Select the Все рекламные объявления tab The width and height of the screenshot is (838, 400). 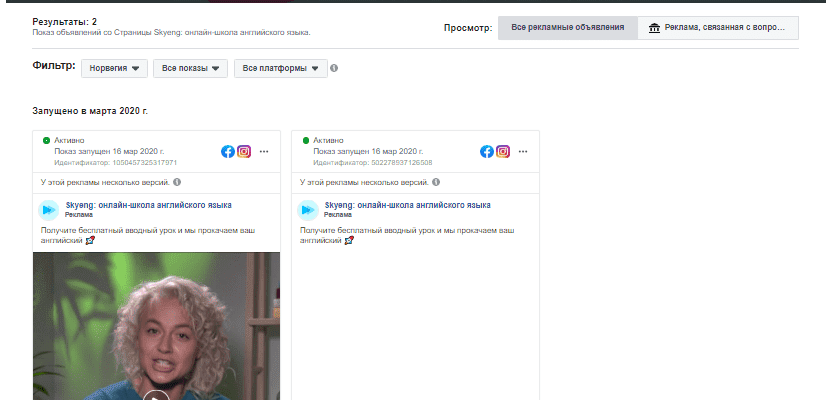tap(567, 28)
